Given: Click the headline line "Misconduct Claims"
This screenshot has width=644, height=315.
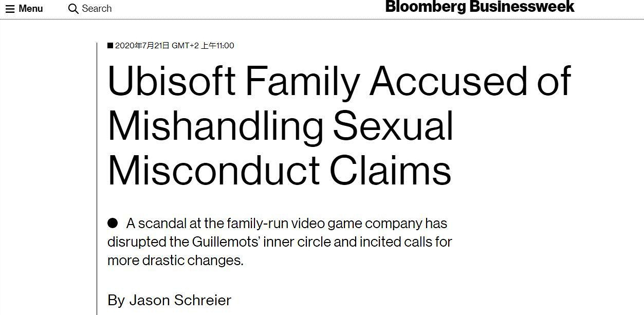Looking at the screenshot, I should coord(279,170).
